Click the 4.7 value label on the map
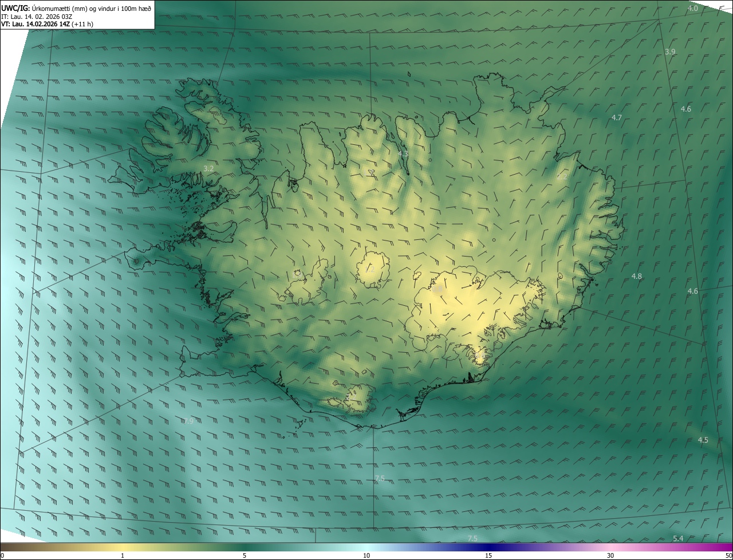Screen dimensions: 733x560 click(617, 117)
